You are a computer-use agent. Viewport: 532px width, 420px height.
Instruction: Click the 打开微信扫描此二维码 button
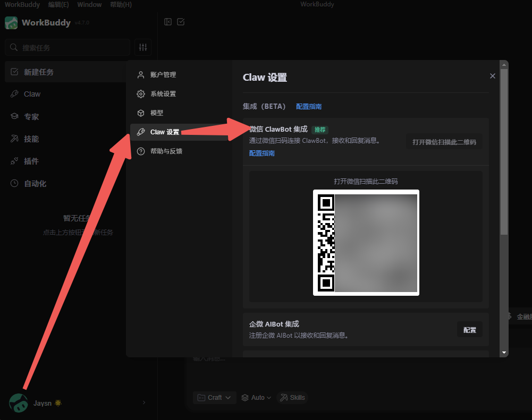point(444,142)
